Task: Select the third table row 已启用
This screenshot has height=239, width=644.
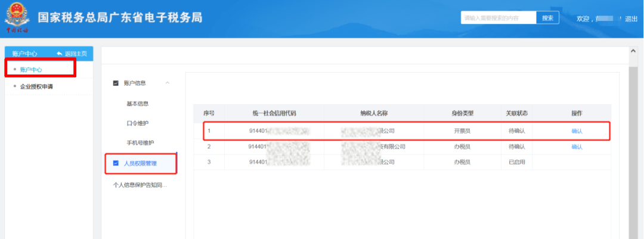Action: pyautogui.click(x=402, y=162)
